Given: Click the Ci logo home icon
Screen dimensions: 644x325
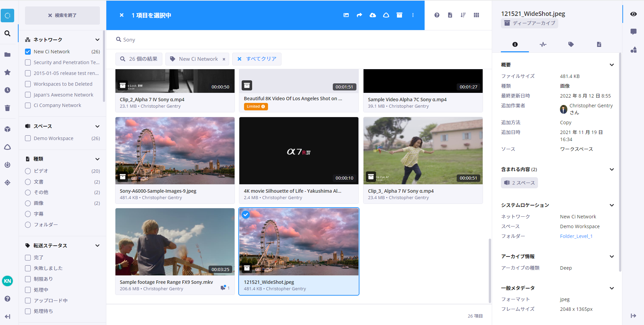Looking at the screenshot, I should (7, 16).
